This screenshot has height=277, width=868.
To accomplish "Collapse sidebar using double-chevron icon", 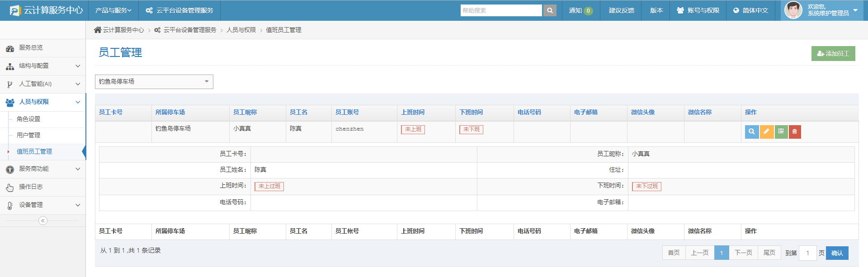I will (43, 221).
